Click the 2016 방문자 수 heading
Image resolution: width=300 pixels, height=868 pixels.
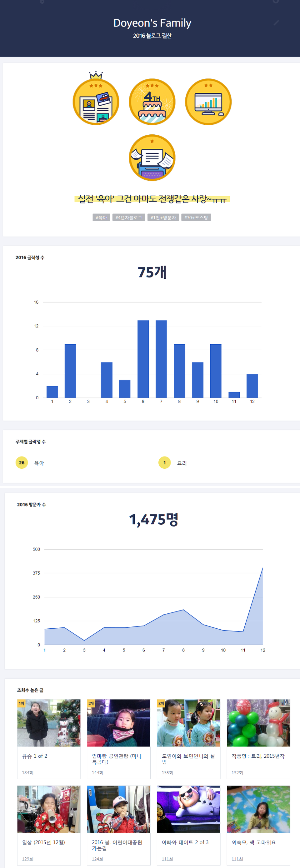[31, 504]
